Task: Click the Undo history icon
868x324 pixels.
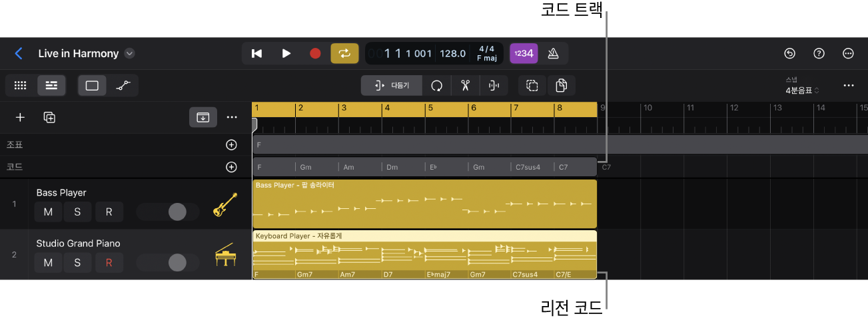Action: (x=790, y=54)
